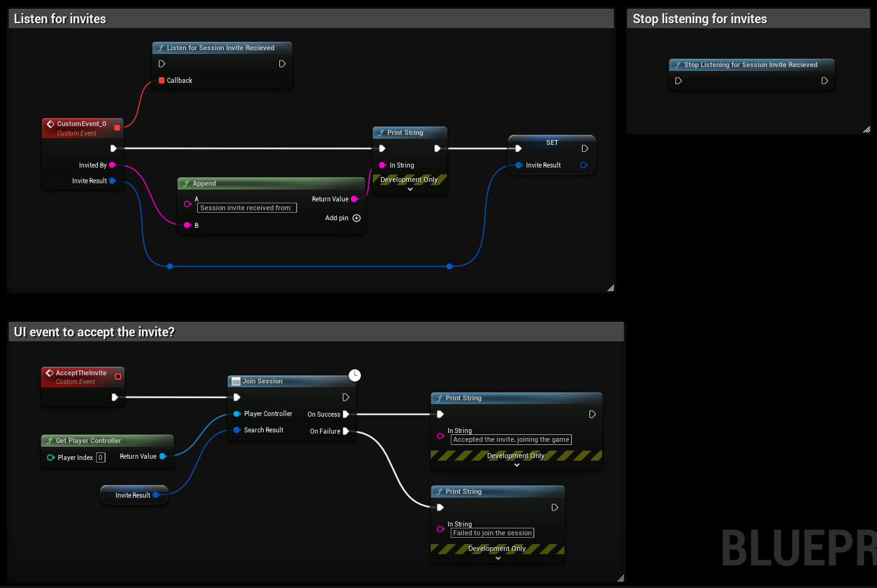Click the AcceptTheInvite delegate pin
The width and height of the screenshot is (877, 588).
117,377
